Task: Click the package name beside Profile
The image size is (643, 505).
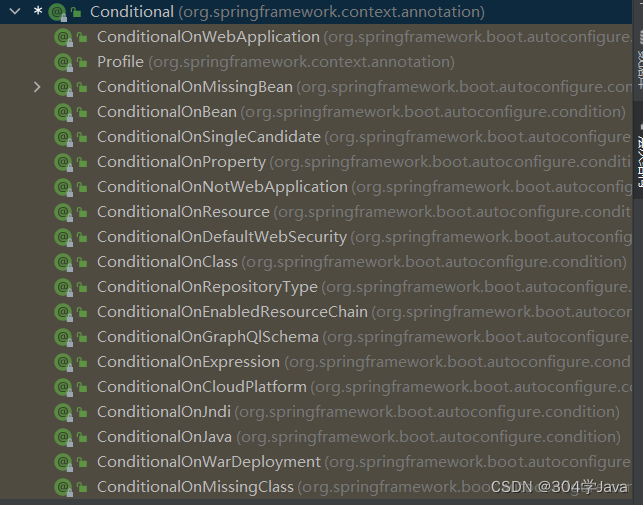Action: pyautogui.click(x=301, y=62)
